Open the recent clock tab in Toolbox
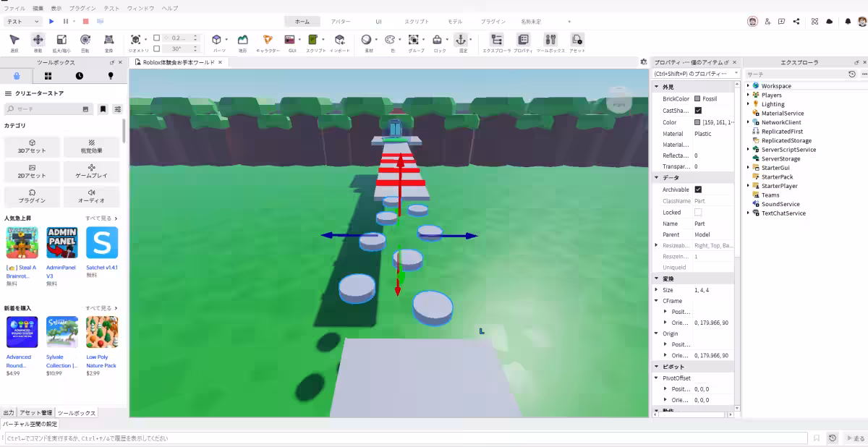 [80, 75]
